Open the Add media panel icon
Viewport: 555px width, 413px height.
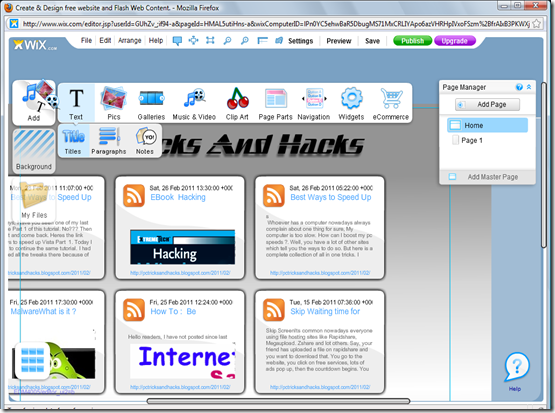pos(34,102)
